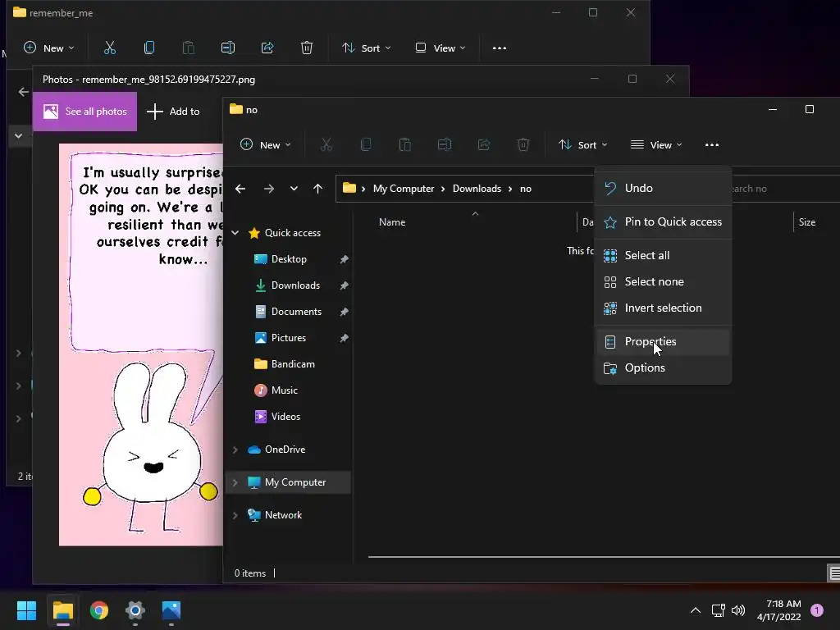Launch Photos app from the taskbar
Viewport: 840px width, 630px height.
click(x=171, y=610)
